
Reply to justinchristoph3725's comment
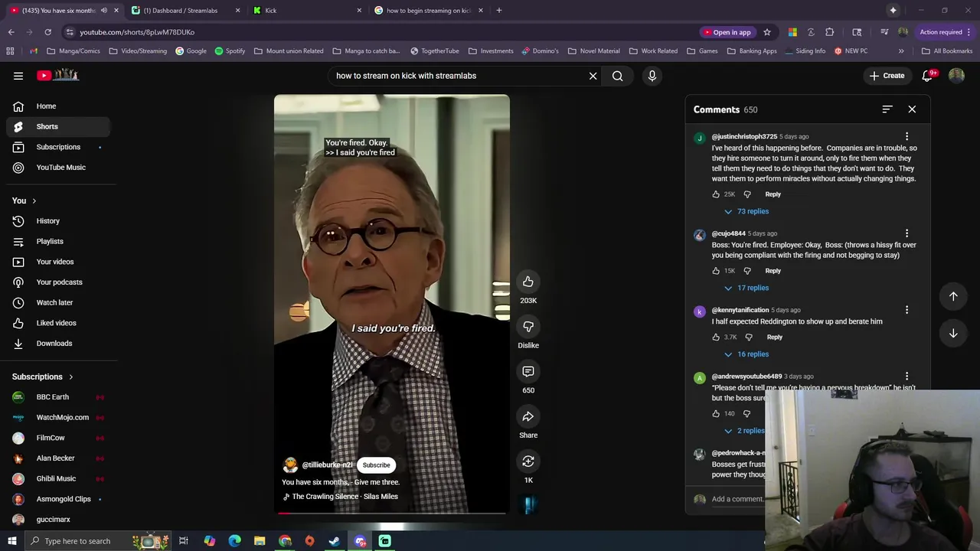(x=773, y=194)
